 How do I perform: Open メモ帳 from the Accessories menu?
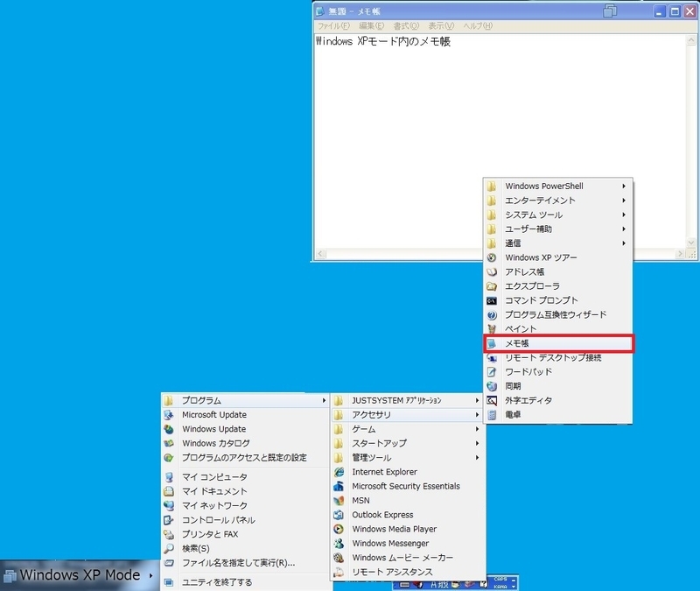point(558,343)
